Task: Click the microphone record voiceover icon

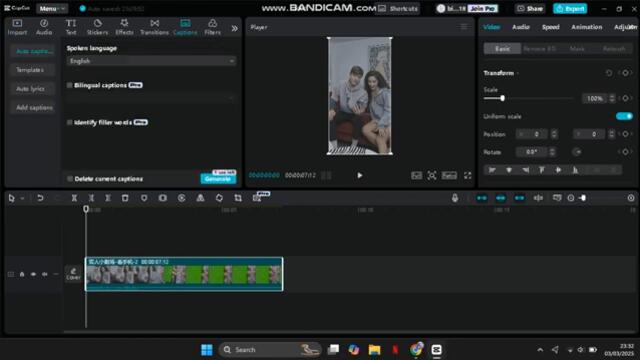Action: pyautogui.click(x=455, y=198)
